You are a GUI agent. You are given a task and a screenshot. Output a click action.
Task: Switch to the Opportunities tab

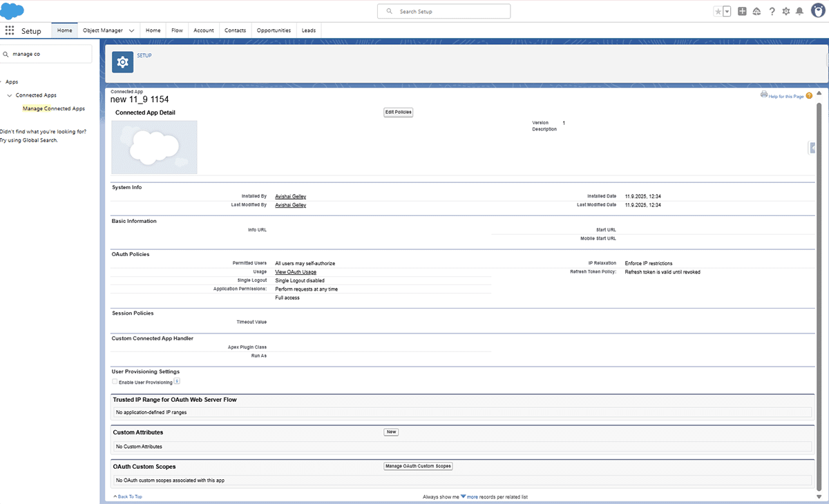click(274, 30)
